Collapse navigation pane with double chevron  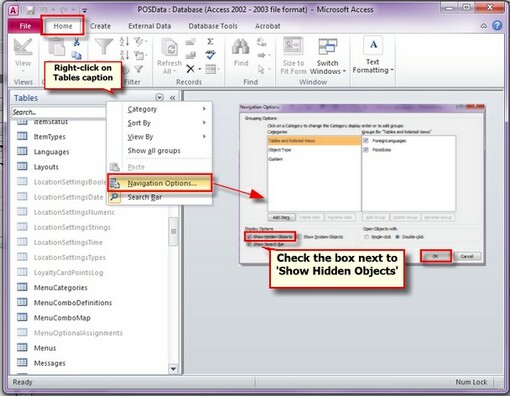click(x=172, y=98)
